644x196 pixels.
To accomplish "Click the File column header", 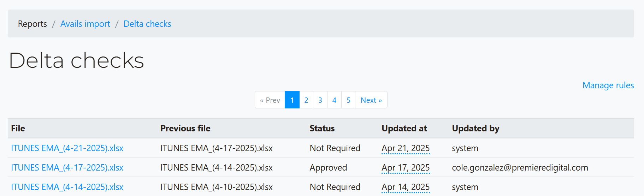I will [x=18, y=128].
